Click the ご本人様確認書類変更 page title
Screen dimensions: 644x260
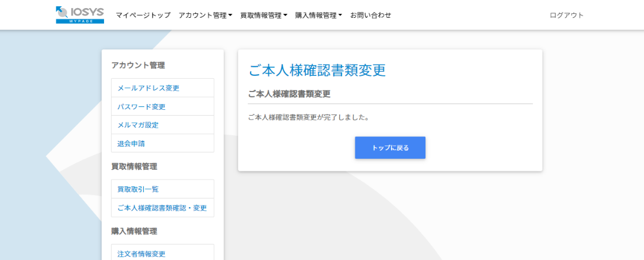[317, 70]
